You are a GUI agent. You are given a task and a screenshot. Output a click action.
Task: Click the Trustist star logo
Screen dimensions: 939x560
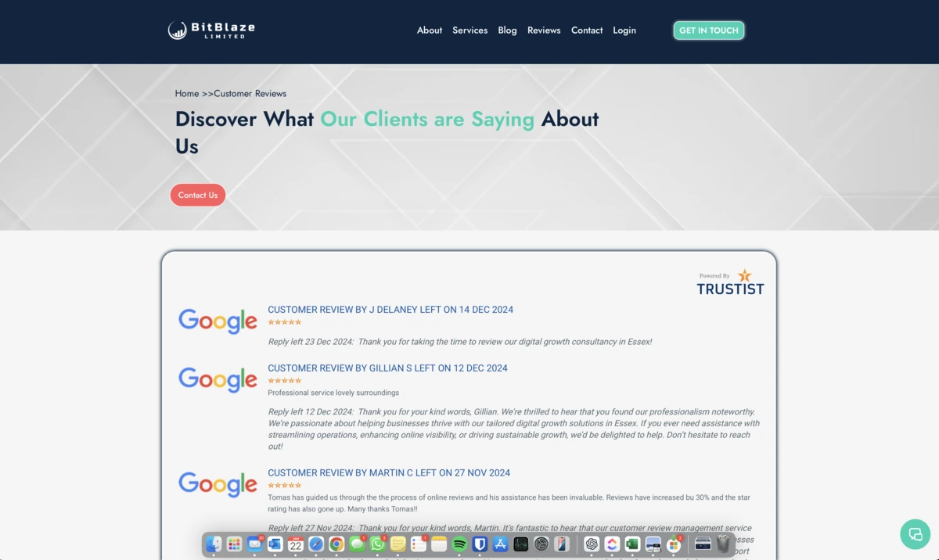745,276
